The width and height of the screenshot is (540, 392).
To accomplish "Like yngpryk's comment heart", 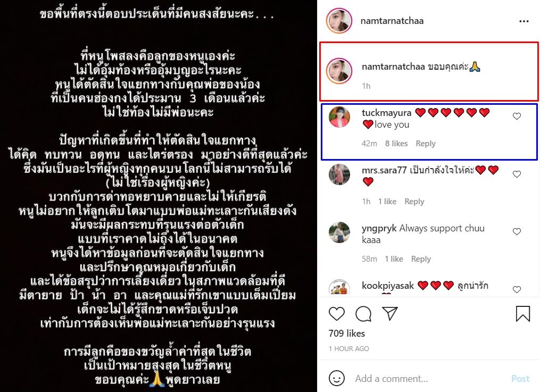I will click(517, 231).
